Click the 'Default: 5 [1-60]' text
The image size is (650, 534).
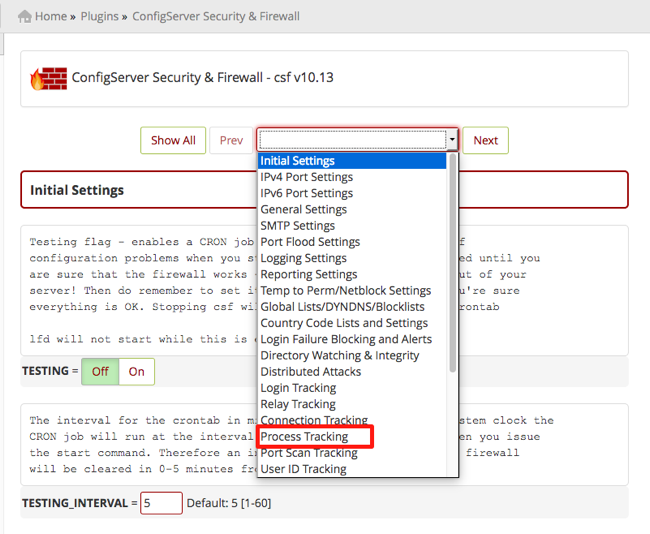[229, 503]
